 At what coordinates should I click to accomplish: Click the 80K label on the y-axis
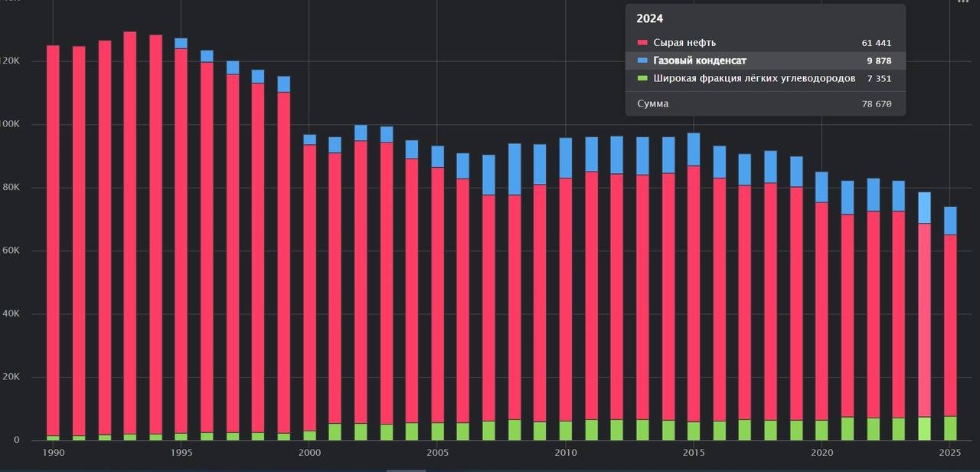[x=9, y=188]
